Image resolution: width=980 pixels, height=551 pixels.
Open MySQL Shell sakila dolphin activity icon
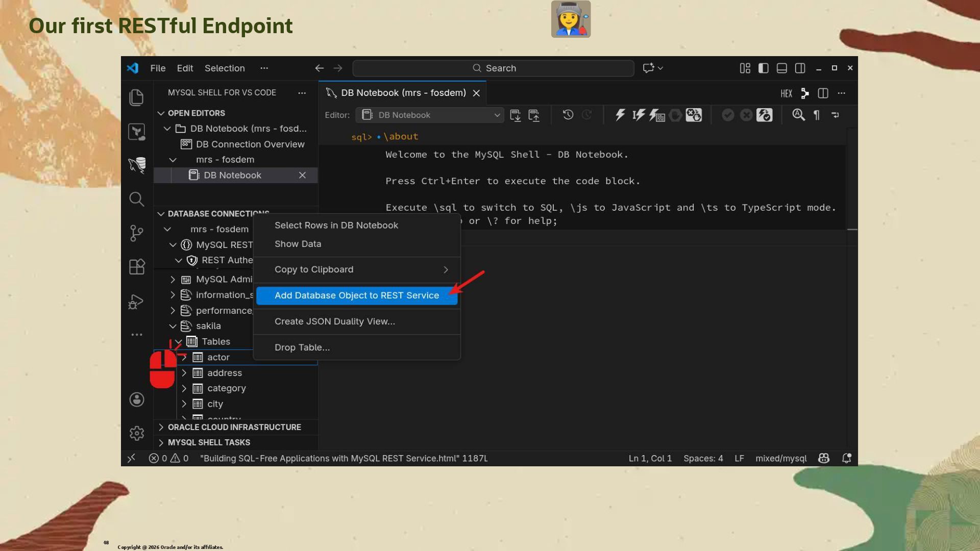point(137,165)
